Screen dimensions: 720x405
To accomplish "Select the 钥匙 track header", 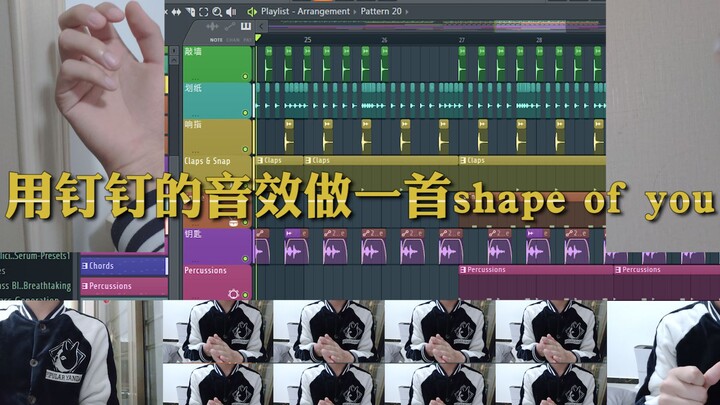I will coord(217,246).
